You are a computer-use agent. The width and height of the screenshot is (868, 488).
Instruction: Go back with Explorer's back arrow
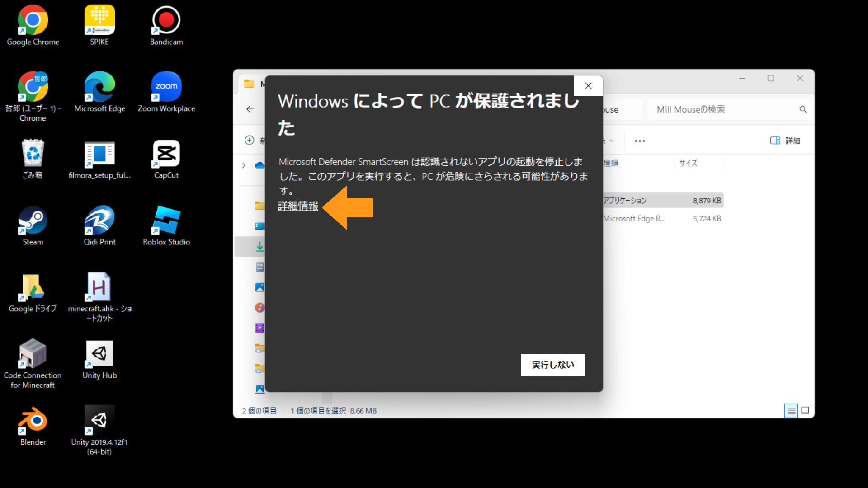(250, 109)
